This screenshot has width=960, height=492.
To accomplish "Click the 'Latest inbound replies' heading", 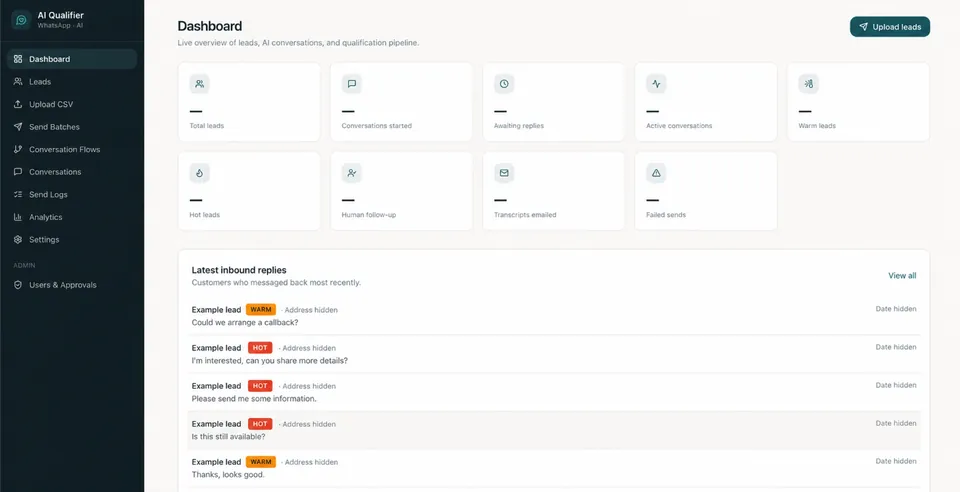I will point(239,270).
